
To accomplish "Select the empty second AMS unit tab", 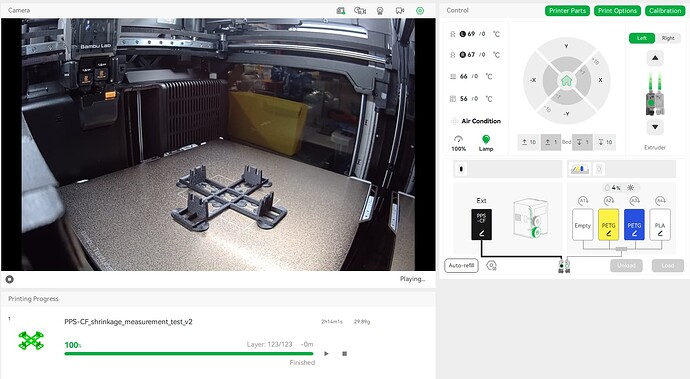I will click(599, 169).
